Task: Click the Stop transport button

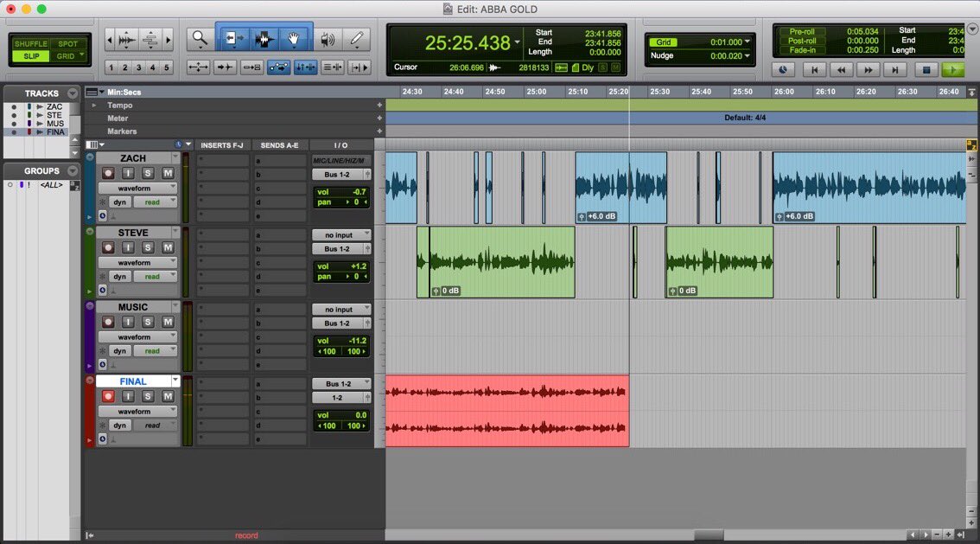Action: point(926,70)
